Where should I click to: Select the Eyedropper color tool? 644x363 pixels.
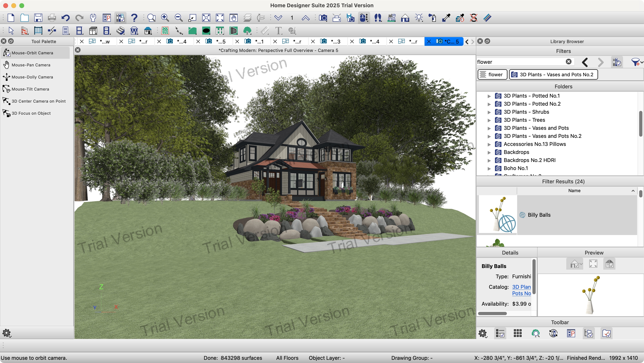[x=446, y=18]
